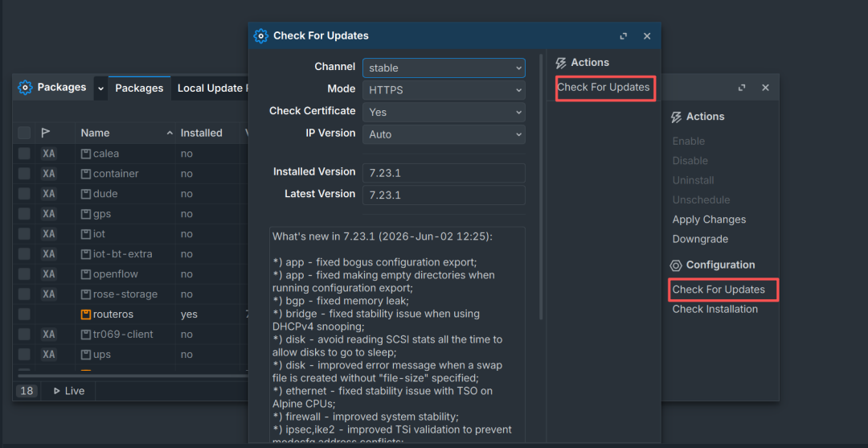The image size is (868, 448).
Task: Click Downgrade action
Action: [700, 240]
